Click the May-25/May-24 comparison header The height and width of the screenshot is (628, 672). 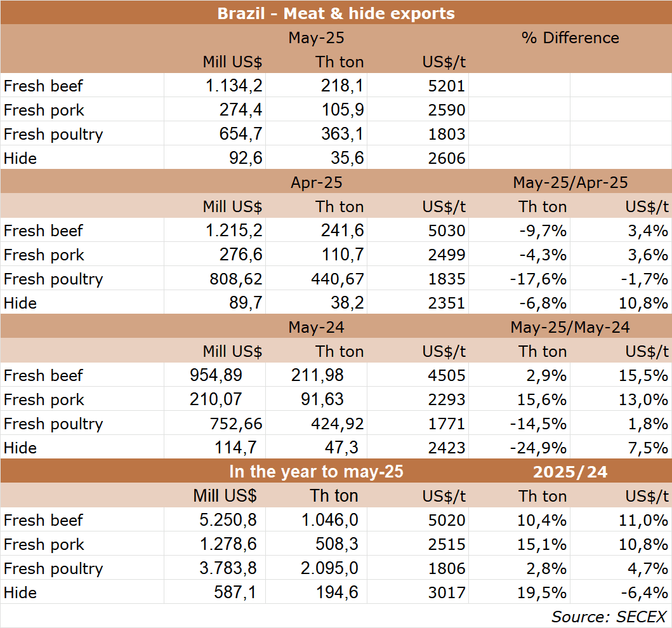[x=570, y=328]
